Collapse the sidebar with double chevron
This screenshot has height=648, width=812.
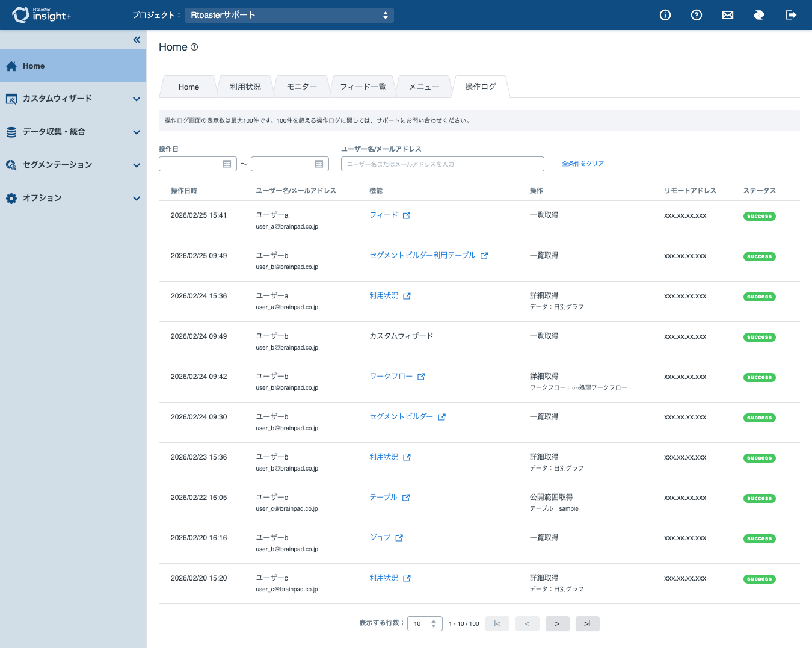[x=137, y=40]
